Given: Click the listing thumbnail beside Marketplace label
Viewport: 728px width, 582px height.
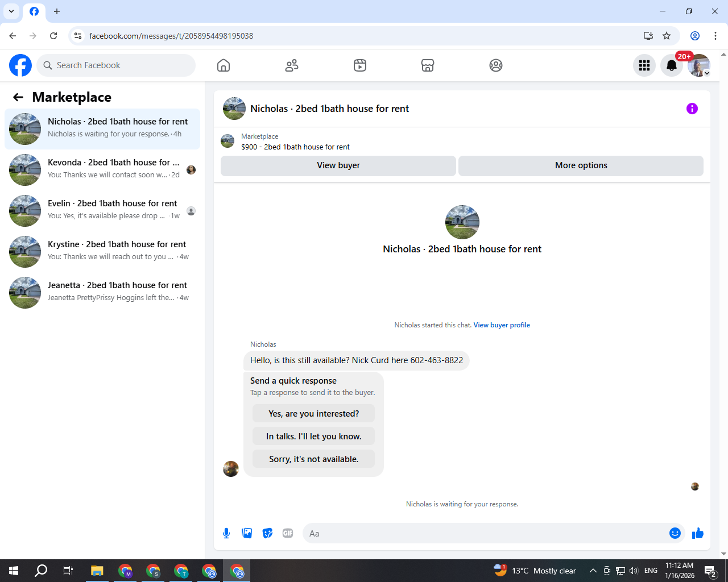Looking at the screenshot, I should (227, 141).
